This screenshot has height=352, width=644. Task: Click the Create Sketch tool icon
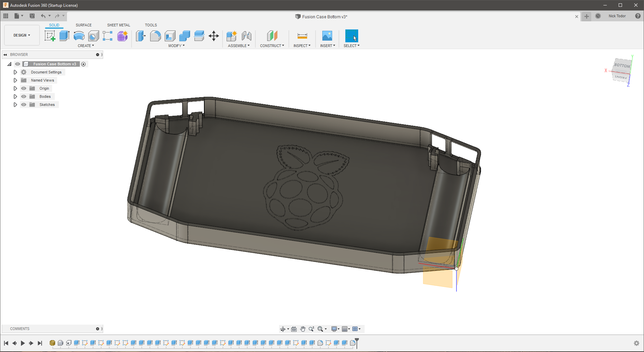click(x=50, y=36)
